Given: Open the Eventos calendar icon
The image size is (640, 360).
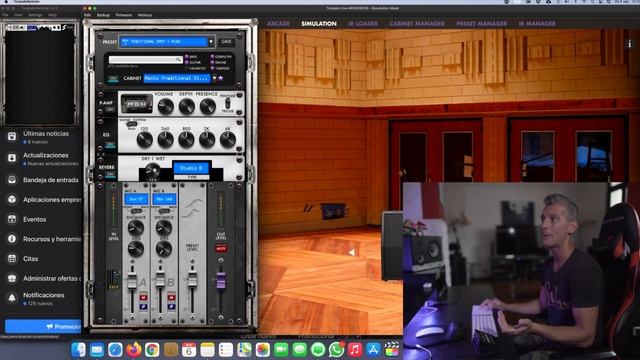Looking at the screenshot, I should point(12,219).
